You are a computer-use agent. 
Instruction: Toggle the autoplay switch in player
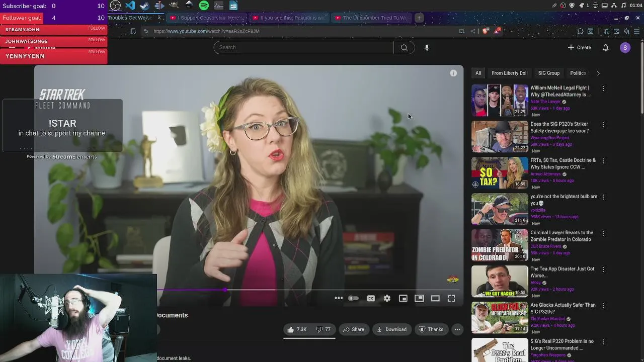pos(354,298)
